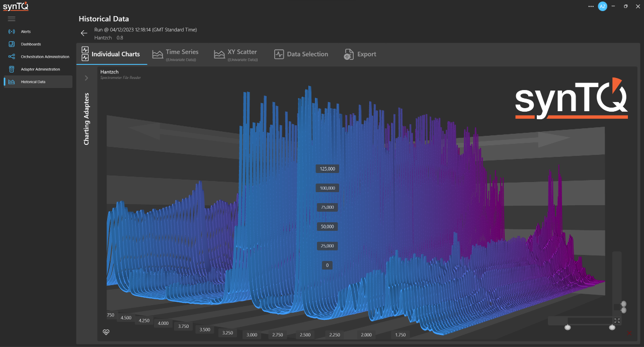The height and width of the screenshot is (347, 644).
Task: Go to Alerts in sidebar
Action: pyautogui.click(x=25, y=32)
